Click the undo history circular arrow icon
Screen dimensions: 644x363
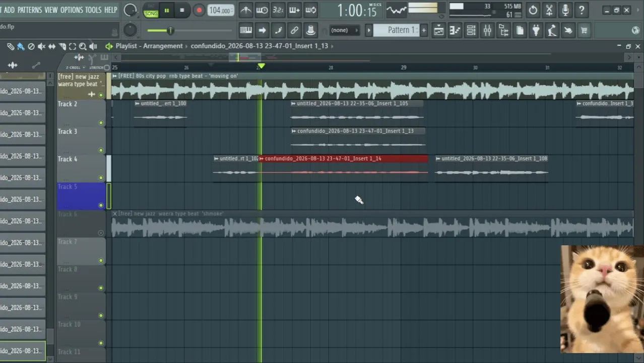point(533,10)
